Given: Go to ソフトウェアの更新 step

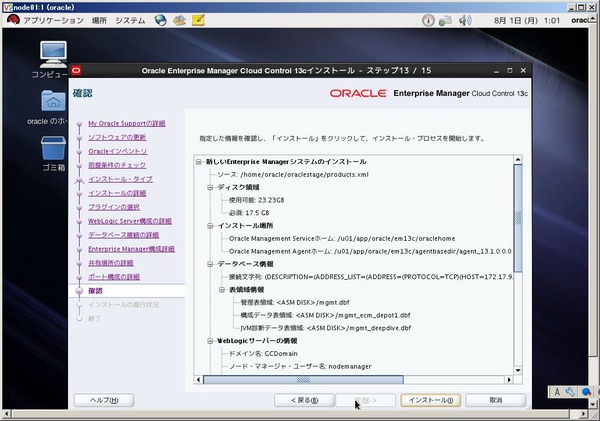Looking at the screenshot, I should [117, 137].
